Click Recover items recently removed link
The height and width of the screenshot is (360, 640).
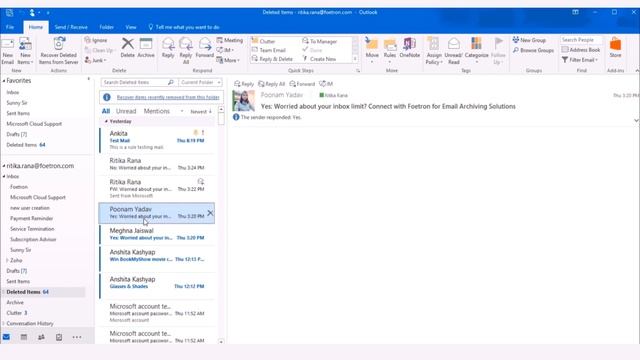(x=168, y=97)
